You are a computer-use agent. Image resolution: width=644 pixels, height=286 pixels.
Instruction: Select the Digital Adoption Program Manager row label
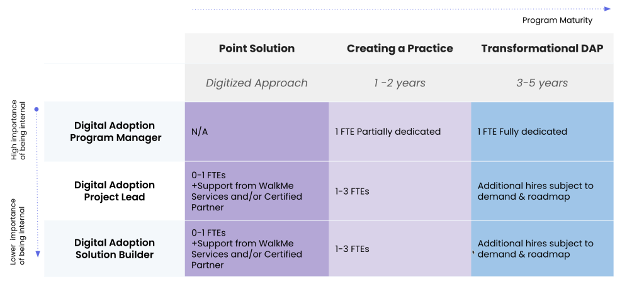pos(115,132)
